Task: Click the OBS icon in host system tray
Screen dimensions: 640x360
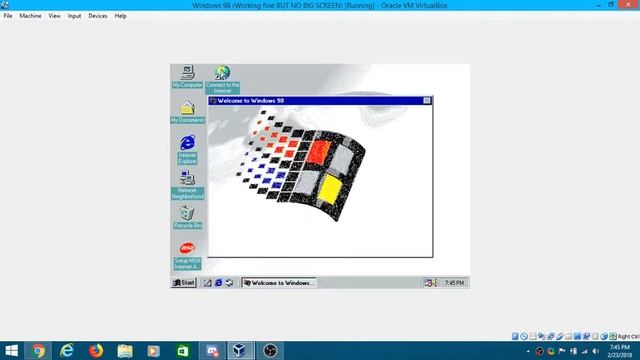Action: pos(539,351)
